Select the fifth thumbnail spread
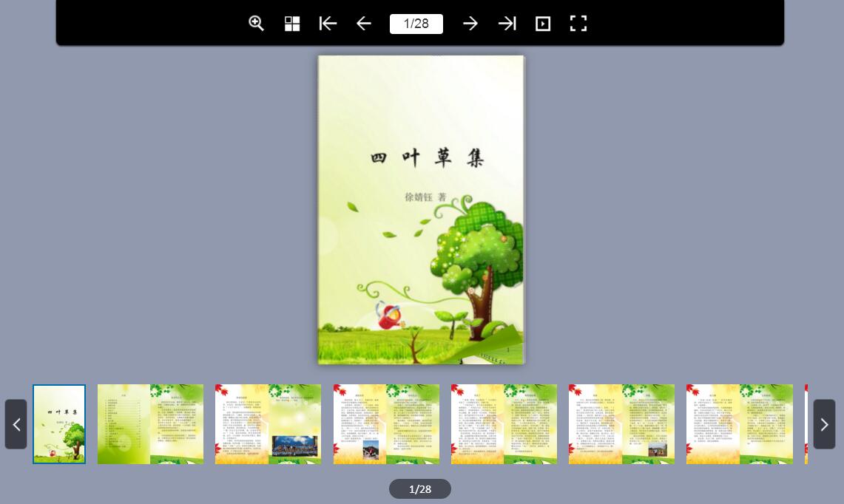The image size is (844, 504). coord(504,424)
